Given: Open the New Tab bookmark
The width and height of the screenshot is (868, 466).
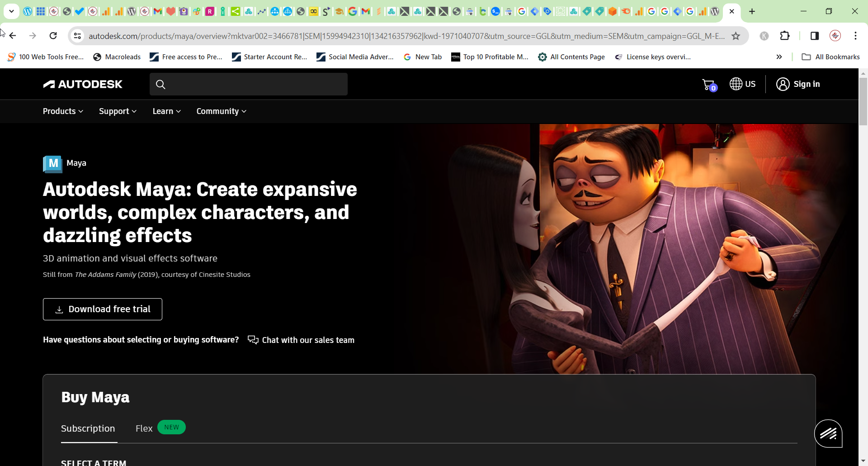Looking at the screenshot, I should [x=423, y=57].
